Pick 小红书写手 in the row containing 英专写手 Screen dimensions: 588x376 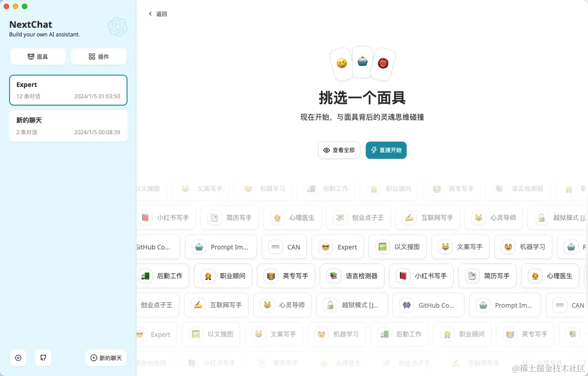pos(421,276)
